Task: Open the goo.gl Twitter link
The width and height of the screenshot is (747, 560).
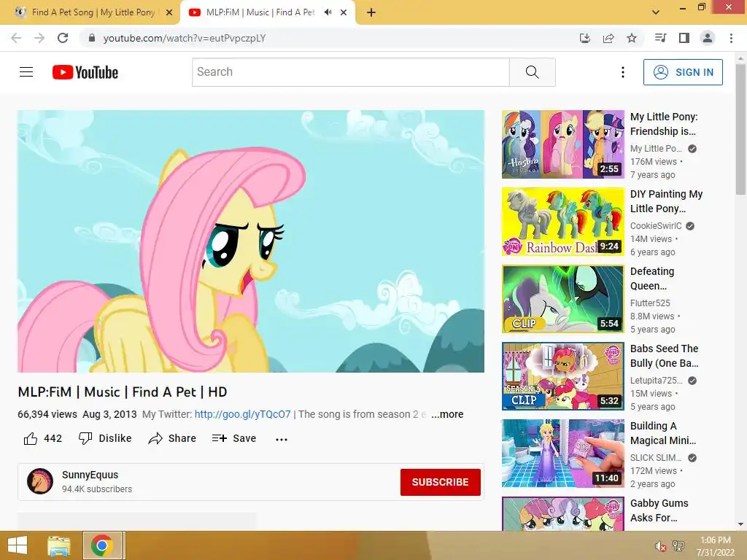Action: 242,414
